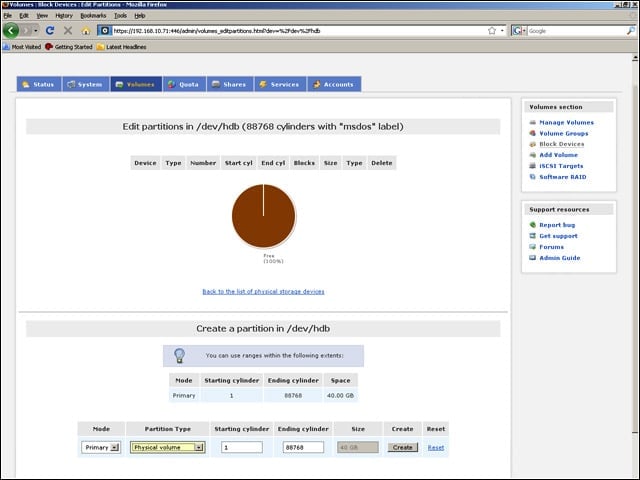Open the Google search engine icon

[518, 31]
